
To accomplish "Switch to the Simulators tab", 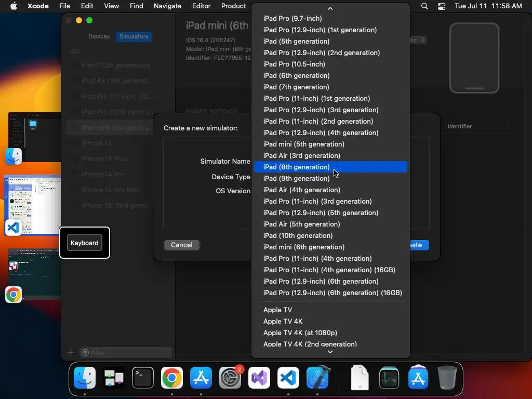I will 134,37.
